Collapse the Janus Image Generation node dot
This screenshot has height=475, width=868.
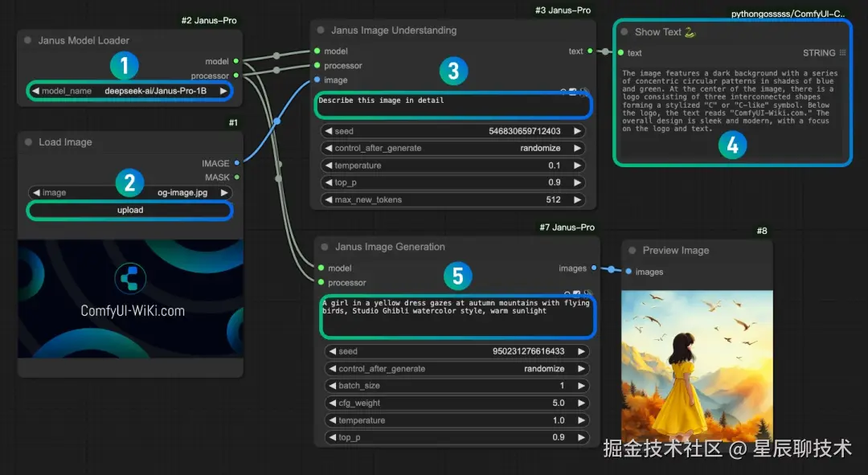(325, 247)
